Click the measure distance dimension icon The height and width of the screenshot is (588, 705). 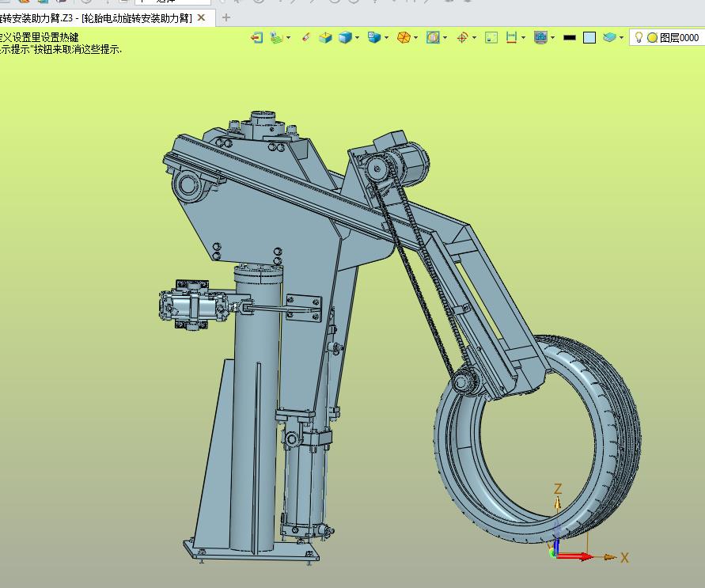(x=511, y=38)
